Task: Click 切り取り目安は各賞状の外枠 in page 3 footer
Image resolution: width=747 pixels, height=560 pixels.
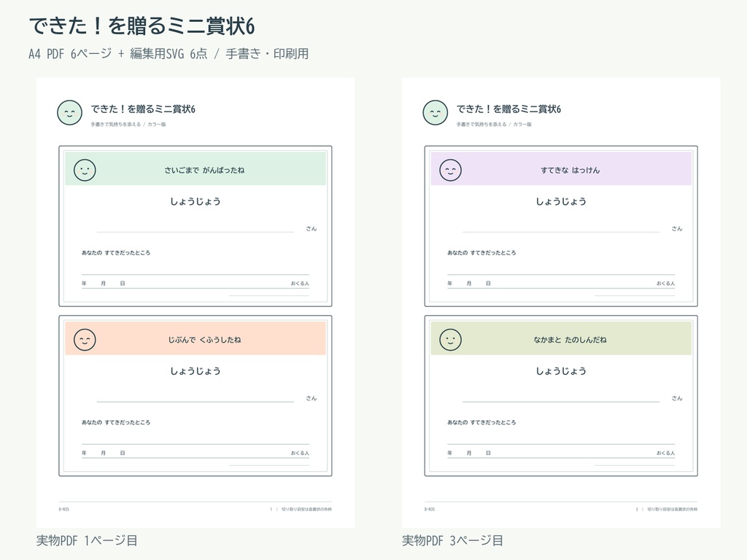Action: [672, 509]
